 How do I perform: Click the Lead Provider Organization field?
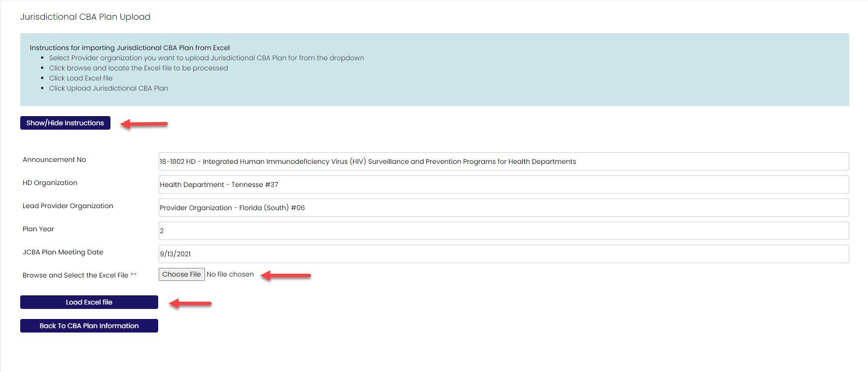(x=503, y=208)
